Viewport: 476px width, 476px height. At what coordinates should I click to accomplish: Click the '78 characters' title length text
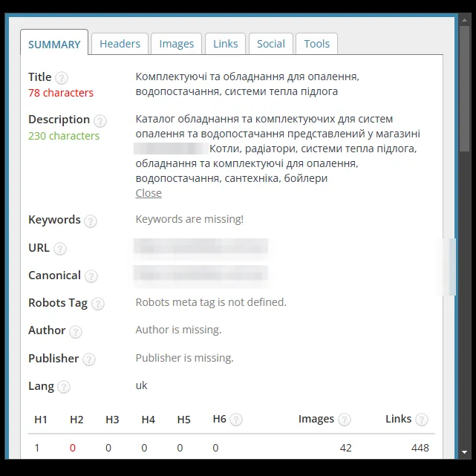point(61,93)
